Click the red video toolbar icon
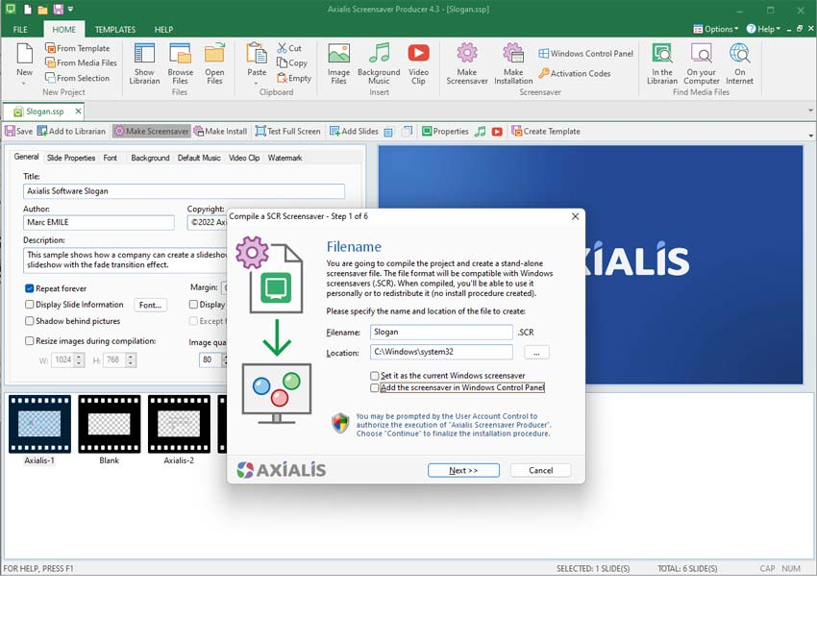The image size is (817, 644). coord(497,132)
